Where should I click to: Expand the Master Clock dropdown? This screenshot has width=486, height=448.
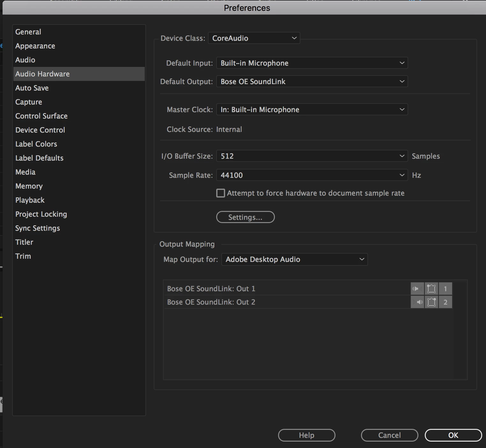[312, 110]
